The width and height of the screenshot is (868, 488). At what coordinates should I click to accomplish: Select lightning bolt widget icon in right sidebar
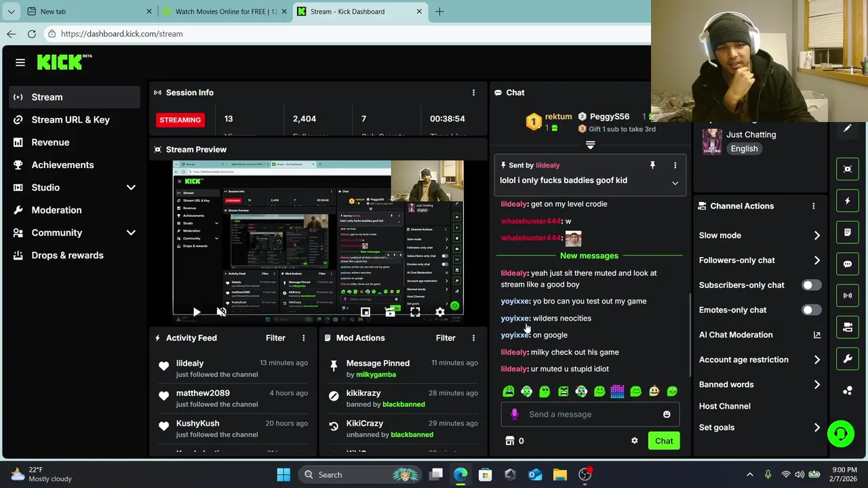tap(848, 201)
